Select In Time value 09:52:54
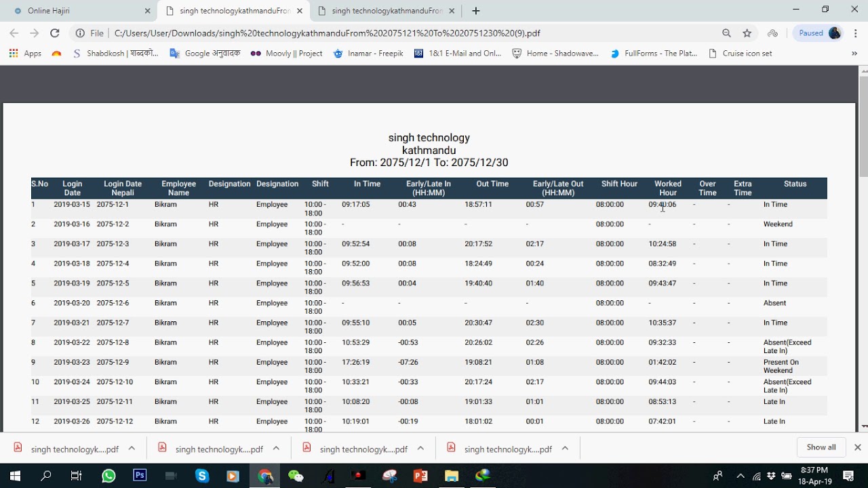 [x=356, y=244]
